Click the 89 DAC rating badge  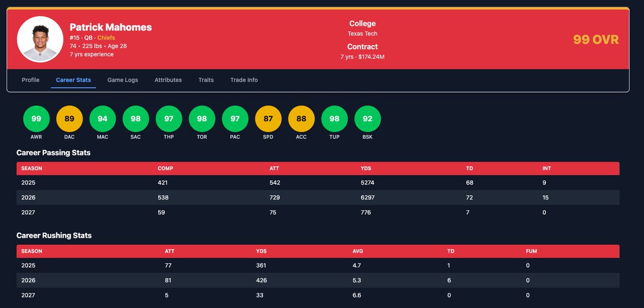tap(70, 119)
